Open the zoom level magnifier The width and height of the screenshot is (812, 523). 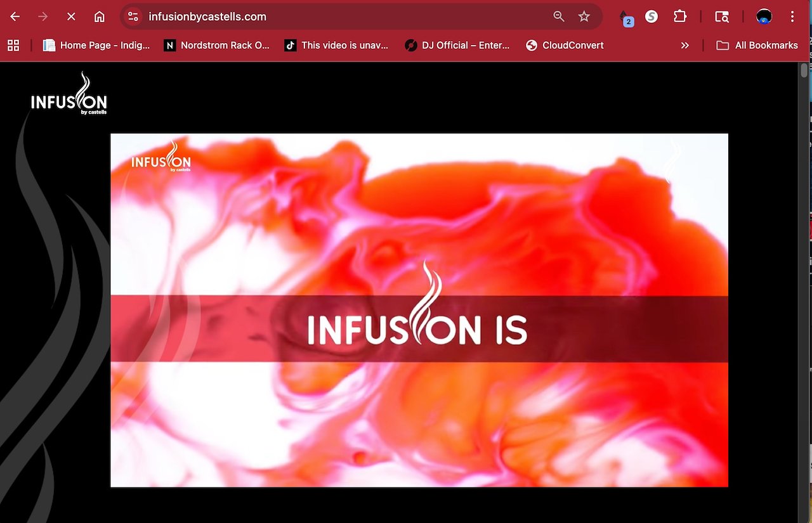(558, 17)
